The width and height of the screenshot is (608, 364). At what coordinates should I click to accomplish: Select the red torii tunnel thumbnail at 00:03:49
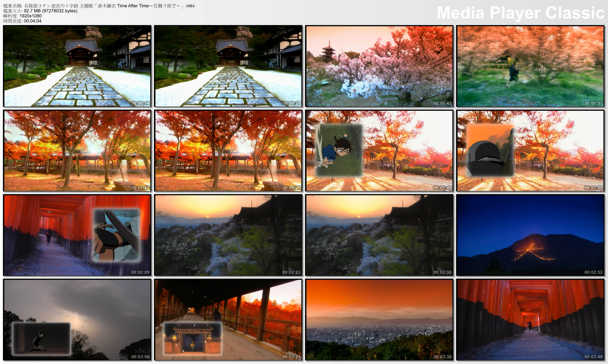[530, 320]
